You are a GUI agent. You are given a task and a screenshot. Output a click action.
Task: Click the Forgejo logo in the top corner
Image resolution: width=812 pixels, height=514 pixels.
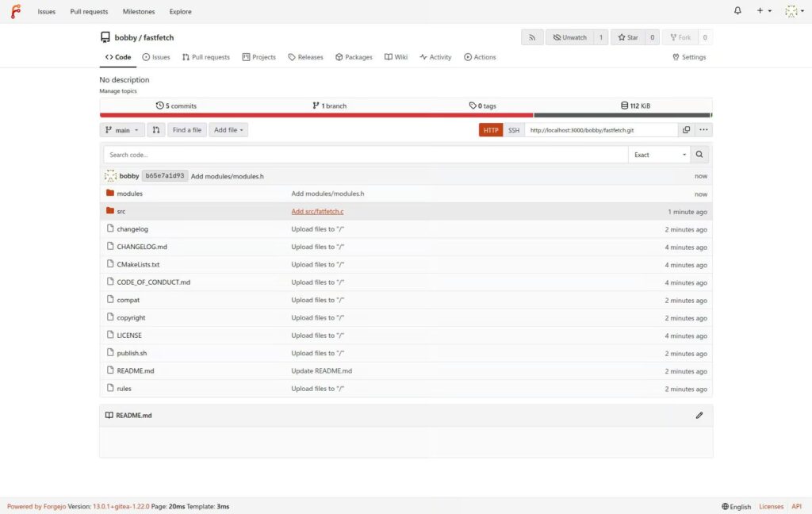coord(15,11)
